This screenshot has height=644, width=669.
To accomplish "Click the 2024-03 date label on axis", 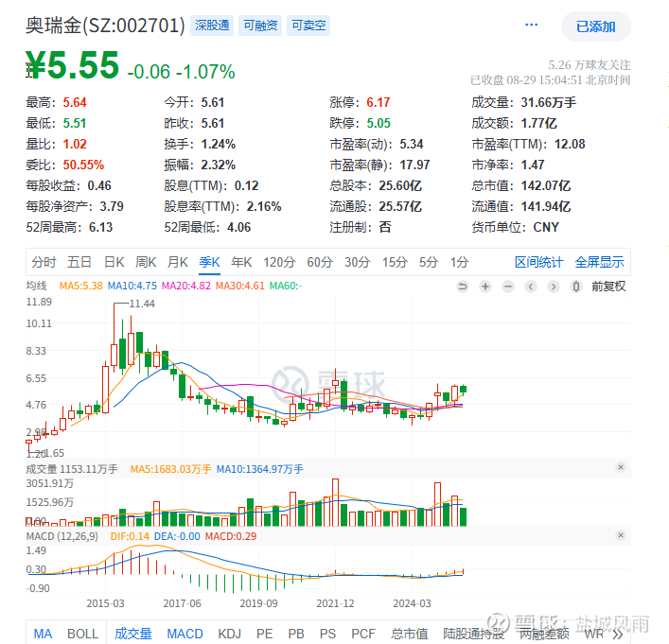I will [412, 603].
